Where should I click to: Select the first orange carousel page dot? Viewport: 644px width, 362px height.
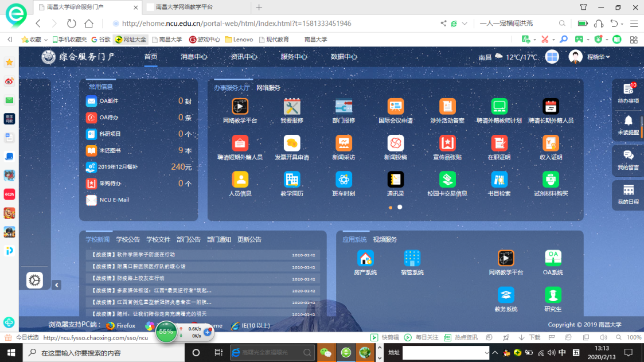pos(391,207)
